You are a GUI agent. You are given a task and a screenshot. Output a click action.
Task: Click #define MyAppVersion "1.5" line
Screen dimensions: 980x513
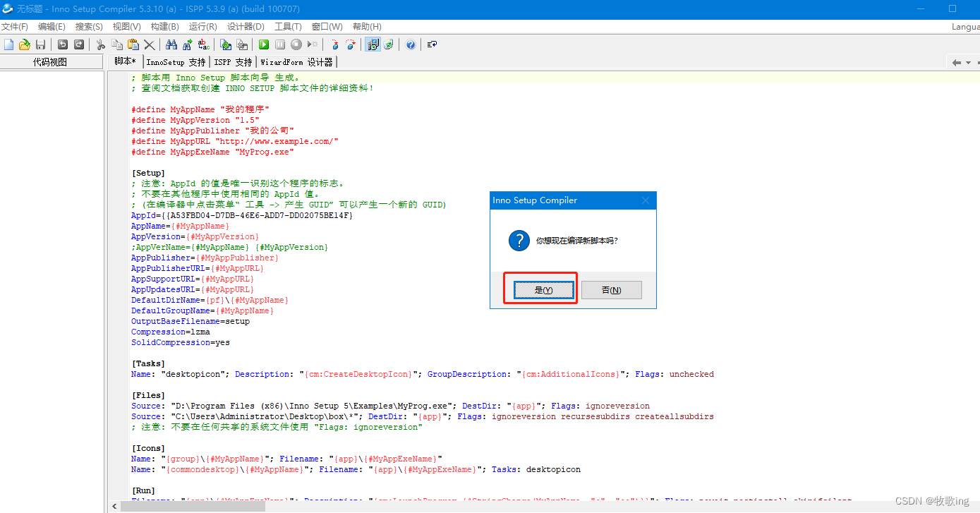point(195,120)
